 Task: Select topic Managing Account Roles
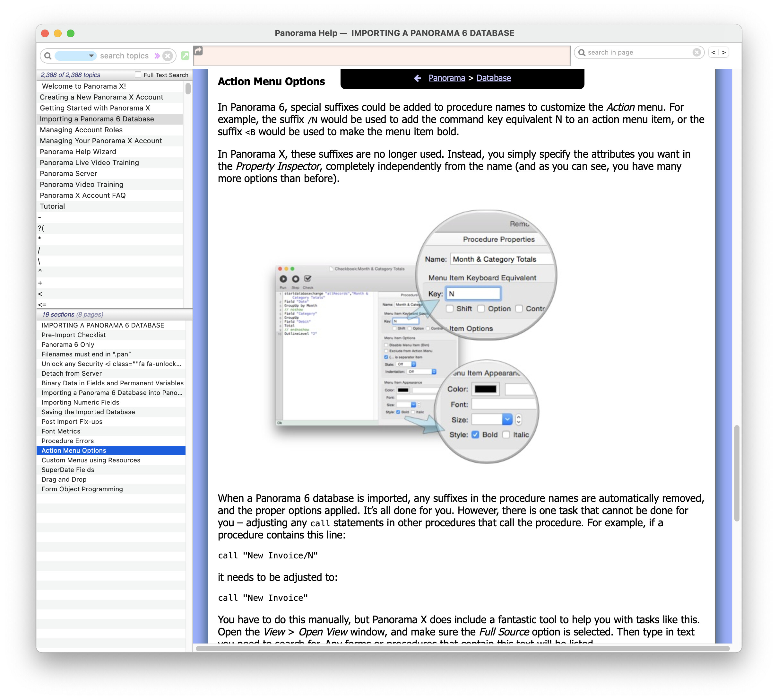pos(110,130)
